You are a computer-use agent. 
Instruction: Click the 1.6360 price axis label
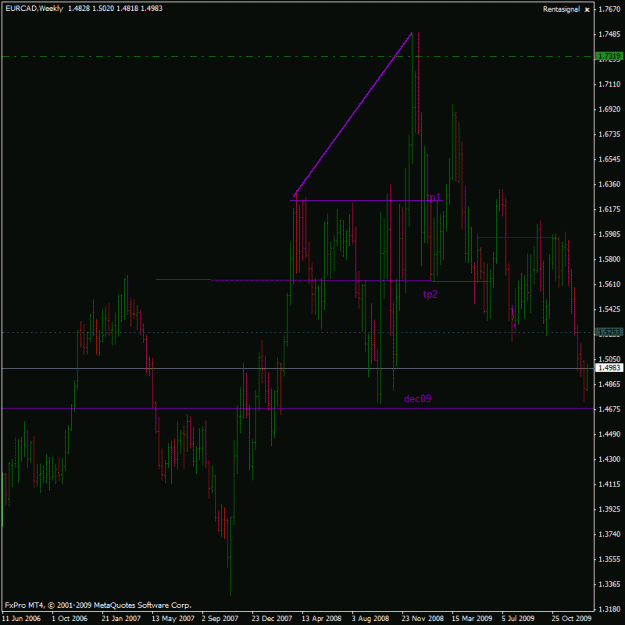click(610, 184)
